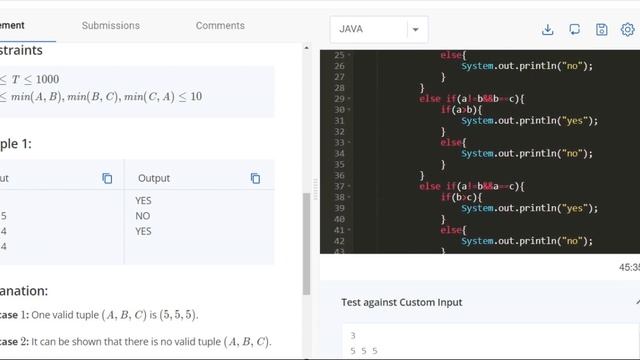Click the scroll-up arrow of problem panel

click(x=307, y=48)
